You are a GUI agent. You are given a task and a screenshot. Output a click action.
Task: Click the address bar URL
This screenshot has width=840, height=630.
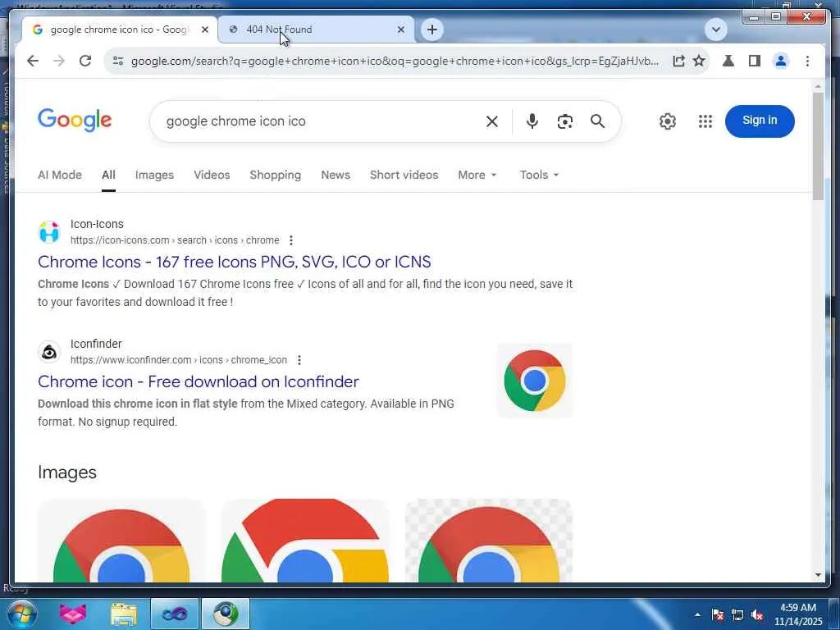pos(395,61)
